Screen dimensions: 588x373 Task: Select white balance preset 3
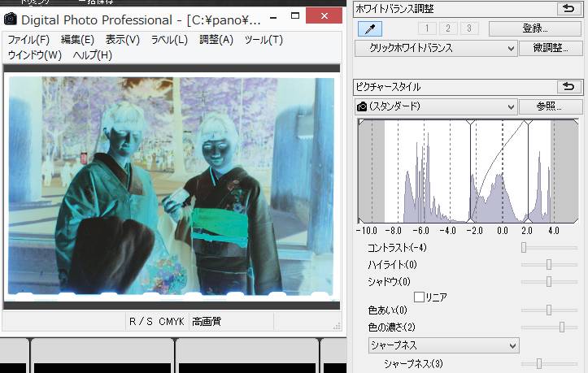tap(468, 28)
